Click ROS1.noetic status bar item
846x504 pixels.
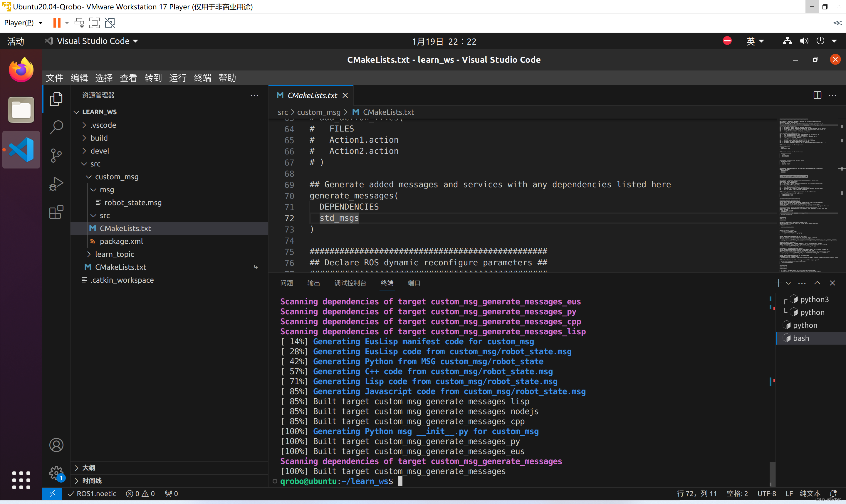[92, 493]
